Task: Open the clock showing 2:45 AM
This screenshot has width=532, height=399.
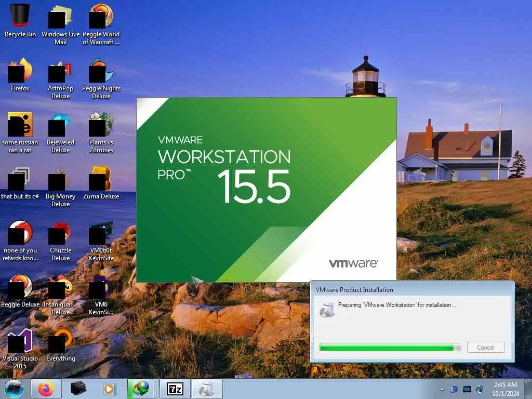Action: (506, 389)
